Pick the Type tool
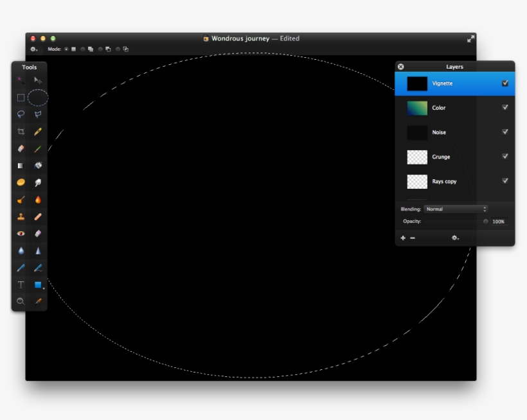The image size is (527, 420). coord(20,284)
